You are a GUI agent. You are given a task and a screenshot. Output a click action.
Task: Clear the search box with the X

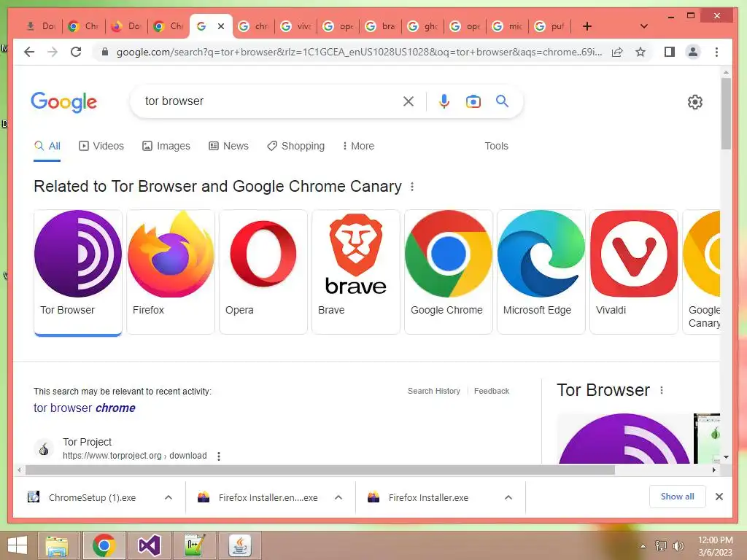click(409, 101)
